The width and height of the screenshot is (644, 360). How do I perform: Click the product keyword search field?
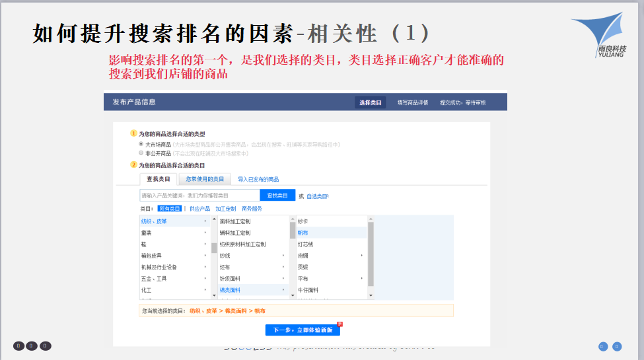(199, 196)
